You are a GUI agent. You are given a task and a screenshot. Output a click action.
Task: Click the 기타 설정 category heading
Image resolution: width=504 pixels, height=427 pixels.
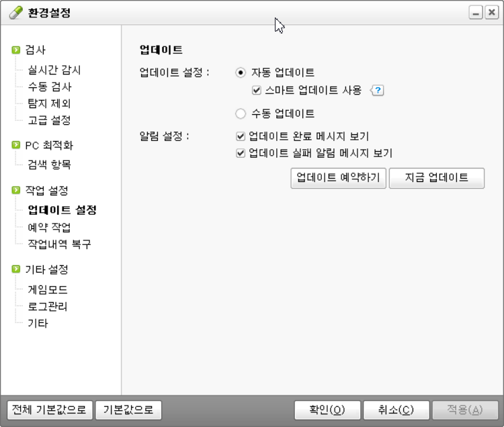[46, 269]
